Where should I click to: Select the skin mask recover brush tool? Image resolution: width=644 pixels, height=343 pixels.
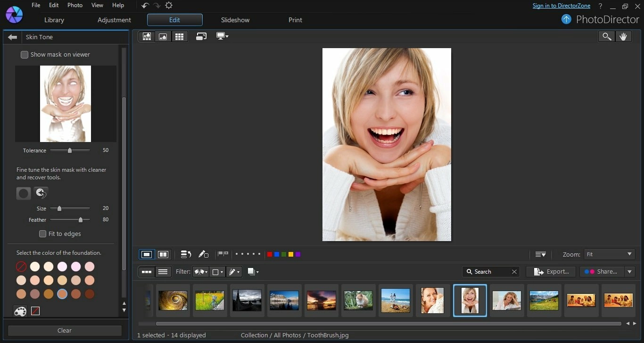pos(41,193)
